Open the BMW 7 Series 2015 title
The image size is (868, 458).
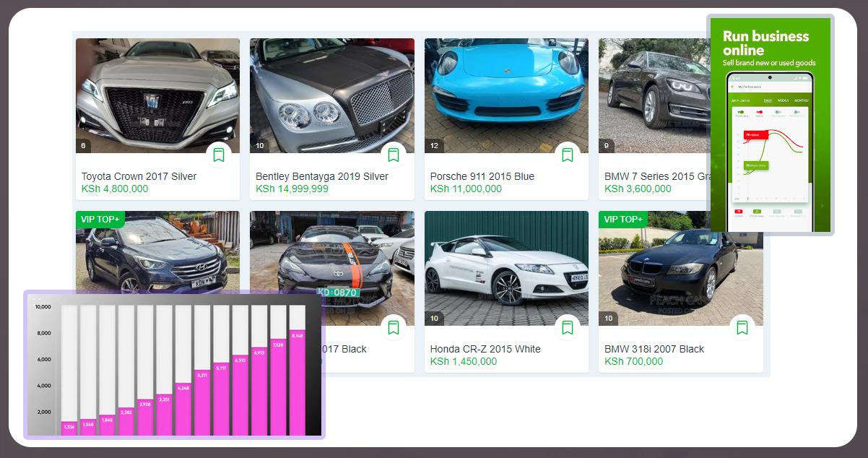656,176
